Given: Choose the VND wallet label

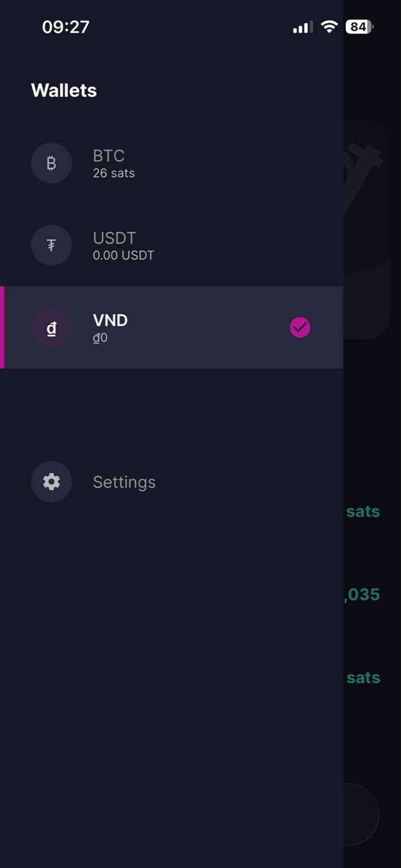Looking at the screenshot, I should click(110, 320).
